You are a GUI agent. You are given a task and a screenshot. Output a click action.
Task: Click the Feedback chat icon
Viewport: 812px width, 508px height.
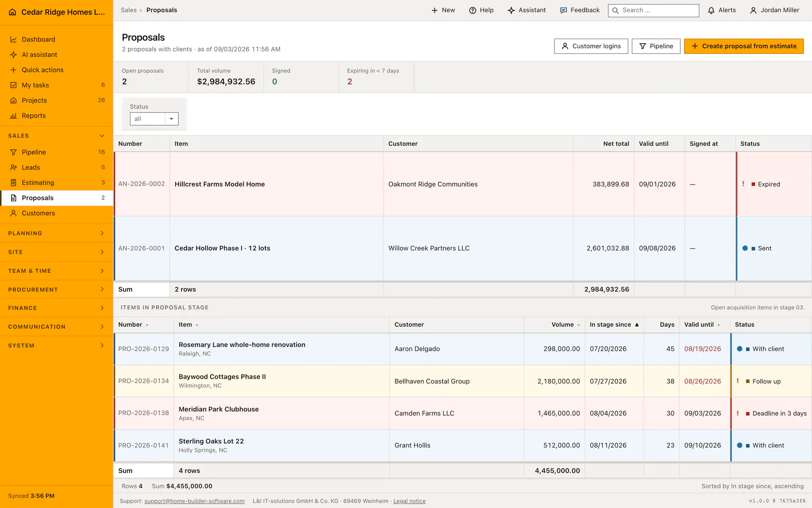tap(563, 10)
